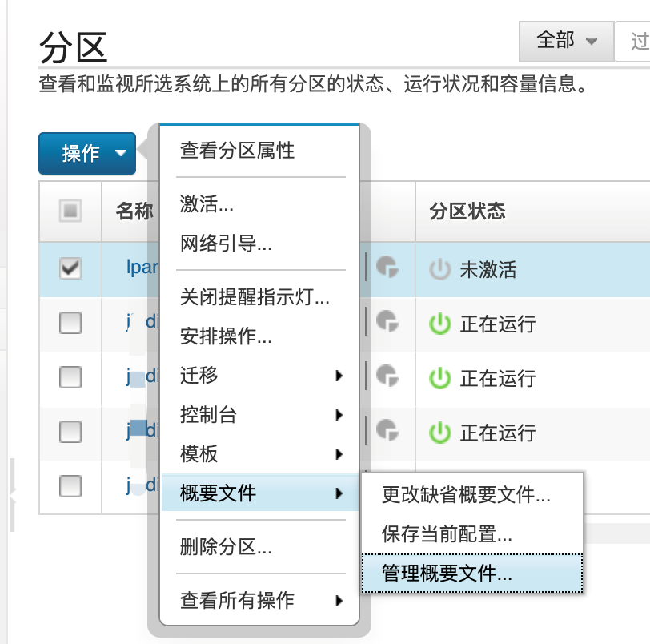Uncheck the selected lpar partition checkbox

pyautogui.click(x=70, y=269)
